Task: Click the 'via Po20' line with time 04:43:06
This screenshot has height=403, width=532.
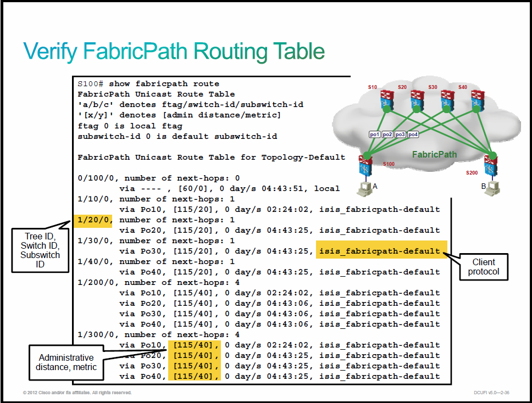Action: pyautogui.click(x=280, y=304)
